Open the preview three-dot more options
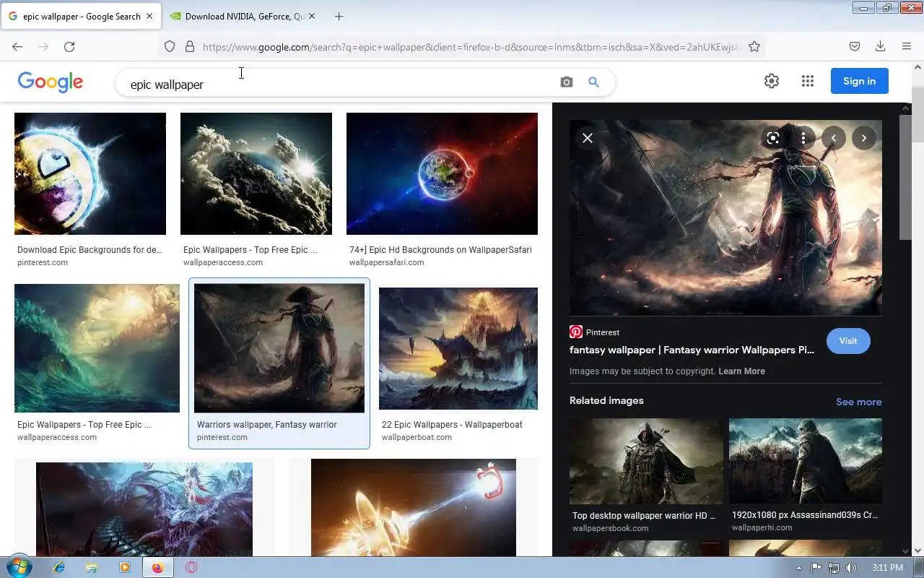Image resolution: width=924 pixels, height=578 pixels. 803,138
